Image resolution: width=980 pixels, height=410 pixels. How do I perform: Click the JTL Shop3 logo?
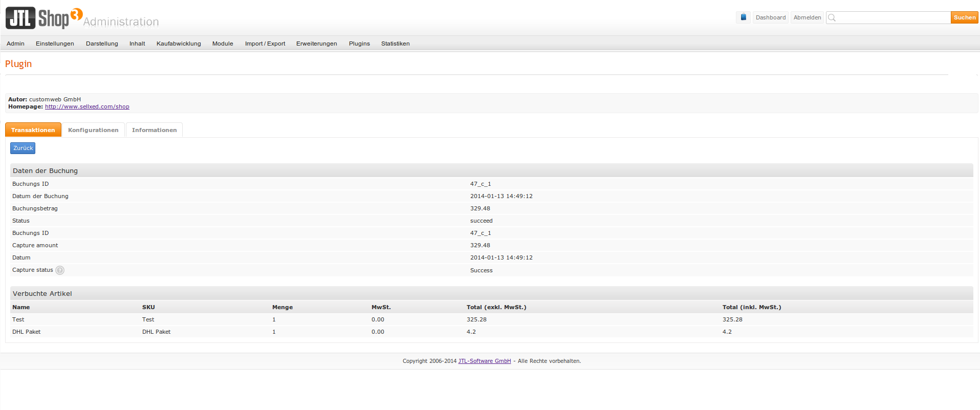click(x=44, y=18)
